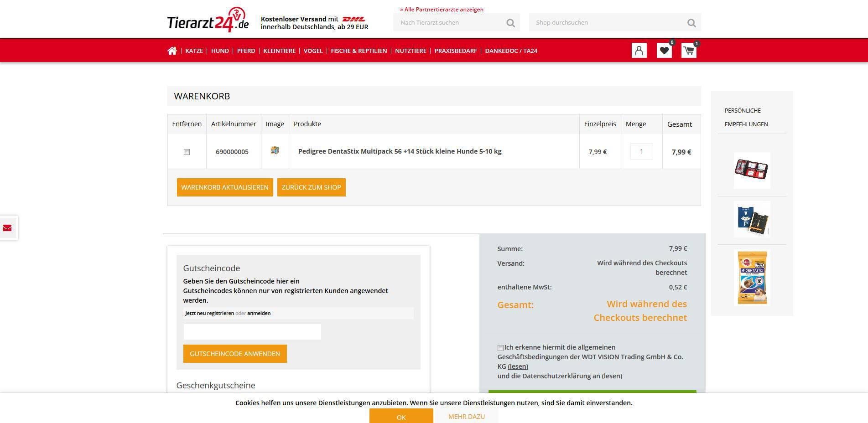Viewport: 868px width, 423px height.
Task: Click the Geschenkgutscheine heading
Action: point(216,385)
